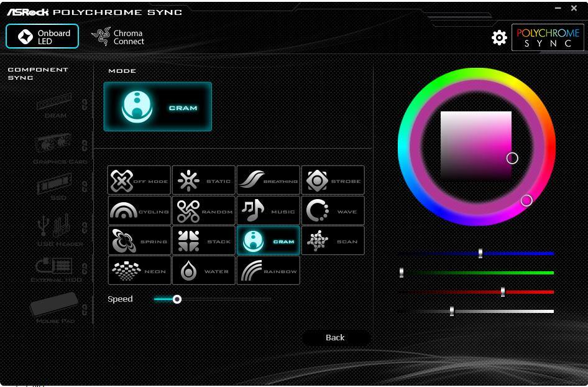Viewport: 588px width, 387px height.
Task: Open the Chroma Connect tab
Action: [x=118, y=37]
